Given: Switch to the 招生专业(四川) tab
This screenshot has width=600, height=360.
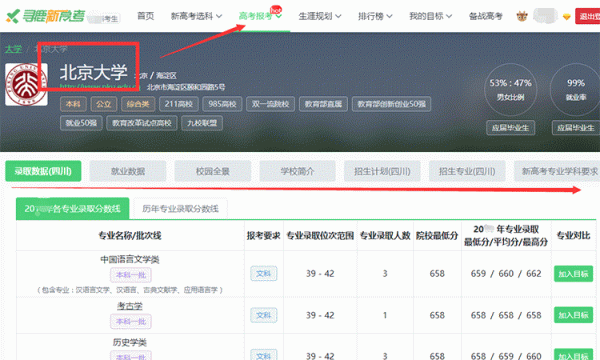Looking at the screenshot, I should click(x=467, y=171).
